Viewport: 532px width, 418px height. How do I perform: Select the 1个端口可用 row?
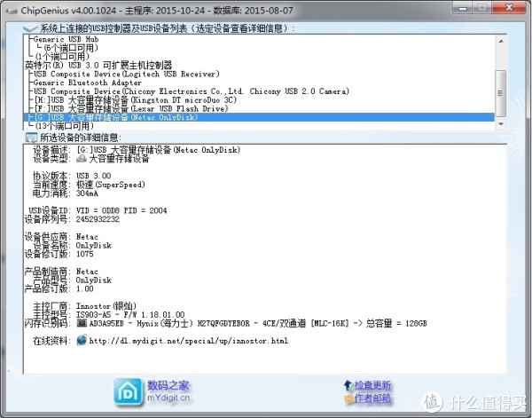[62, 56]
